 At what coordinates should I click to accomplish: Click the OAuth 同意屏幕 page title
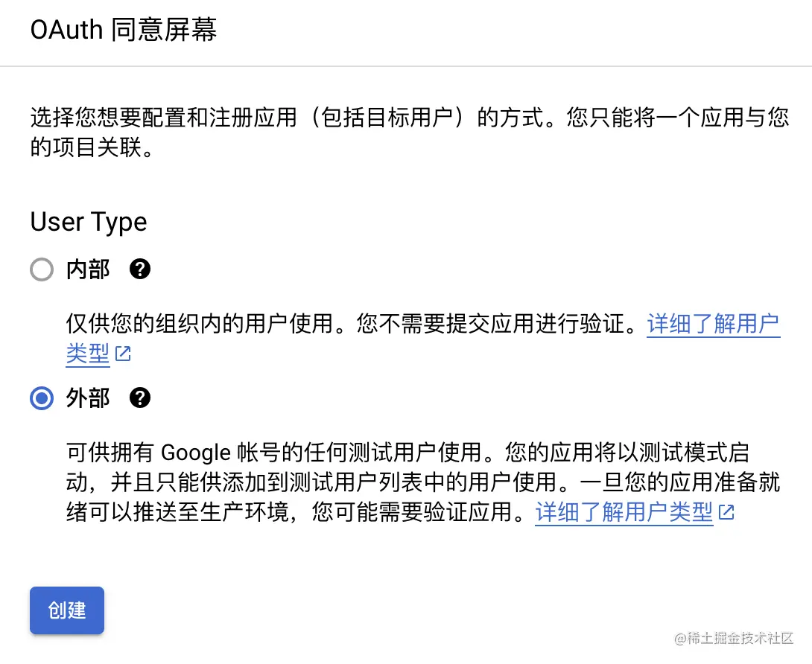pyautogui.click(x=124, y=31)
